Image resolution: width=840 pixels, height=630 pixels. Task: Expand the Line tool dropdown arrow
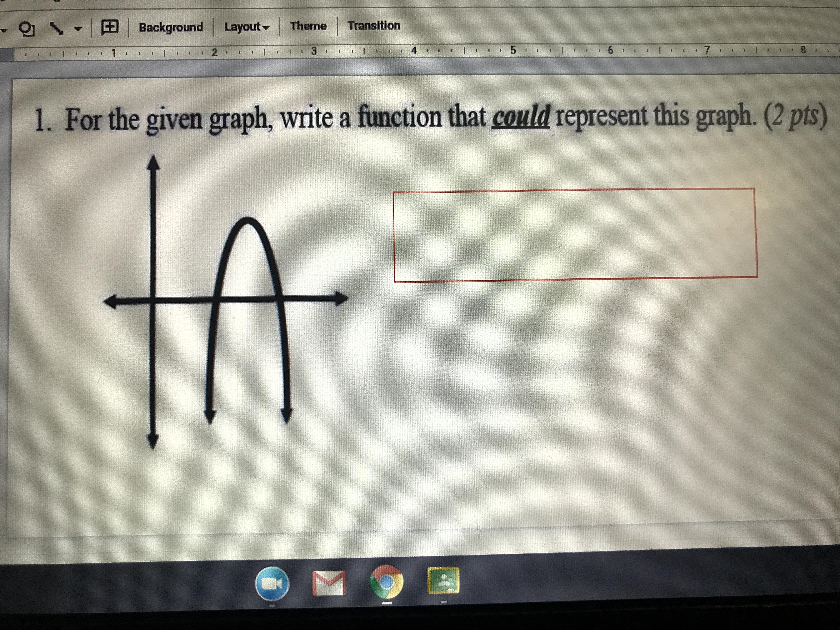tap(79, 29)
